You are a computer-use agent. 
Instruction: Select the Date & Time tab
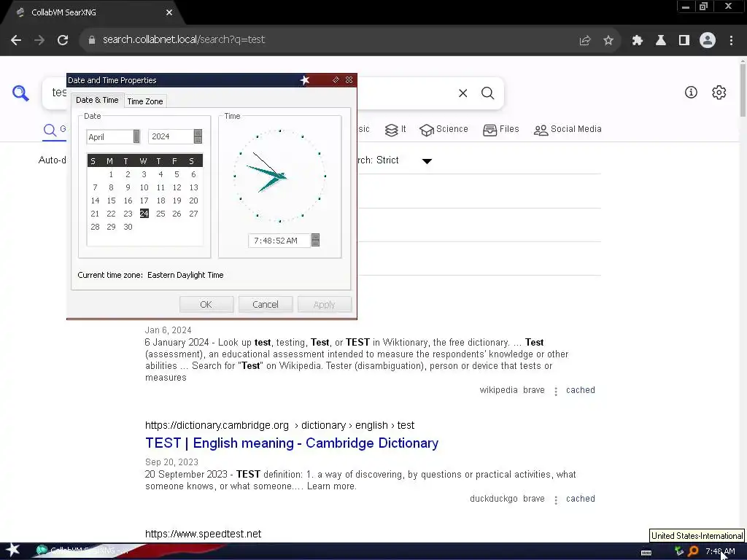(97, 100)
